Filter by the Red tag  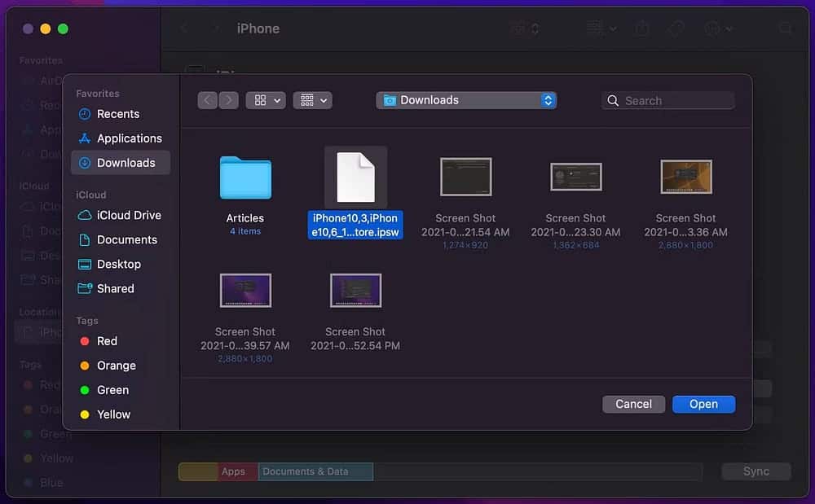tap(107, 341)
